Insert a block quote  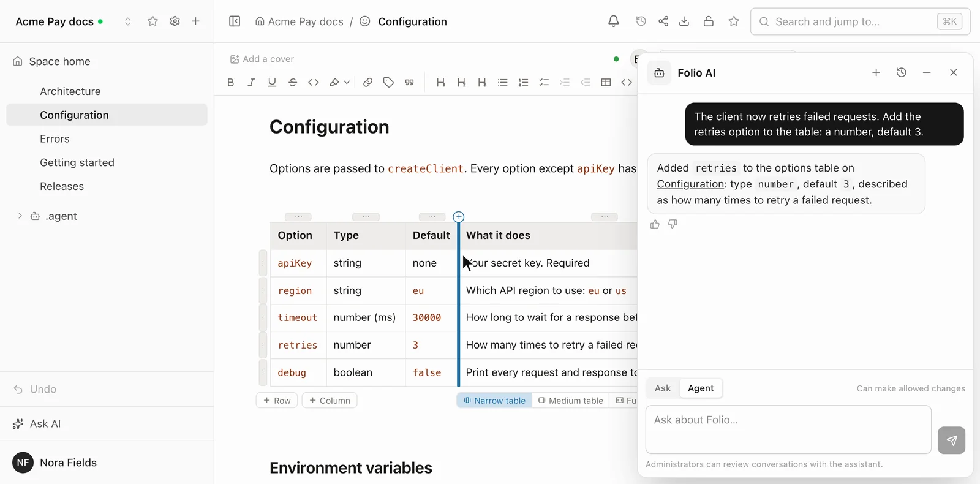(x=409, y=82)
